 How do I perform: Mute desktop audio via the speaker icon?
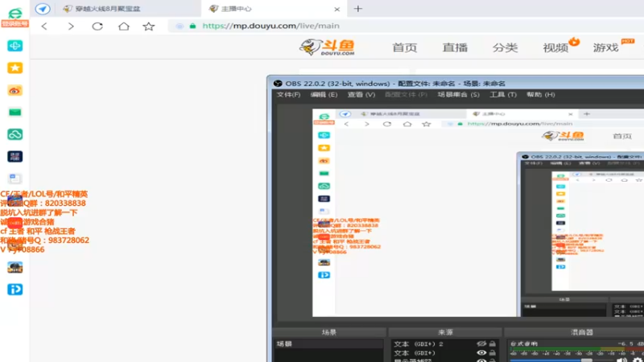[621, 360]
